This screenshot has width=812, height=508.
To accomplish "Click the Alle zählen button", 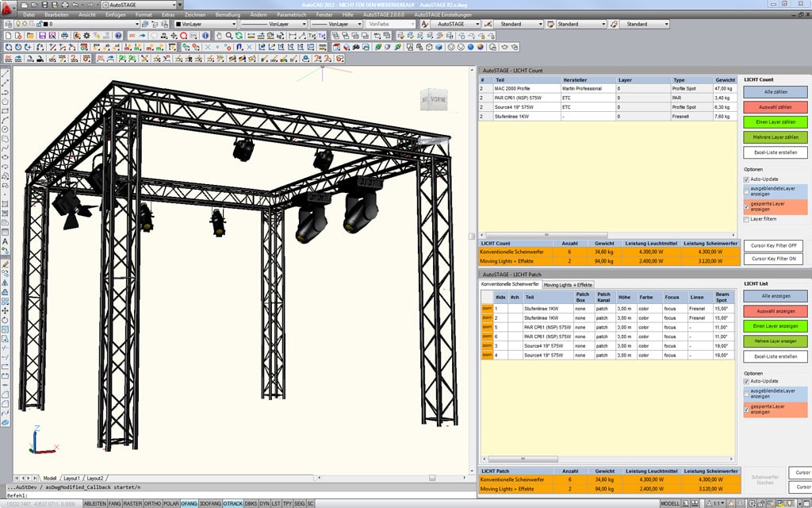I will point(775,93).
